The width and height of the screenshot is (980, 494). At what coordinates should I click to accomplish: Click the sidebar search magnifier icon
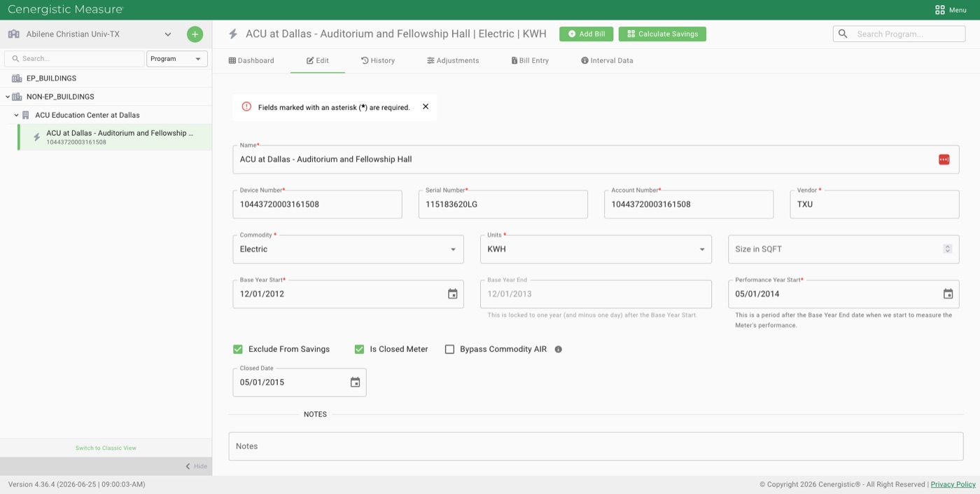15,59
